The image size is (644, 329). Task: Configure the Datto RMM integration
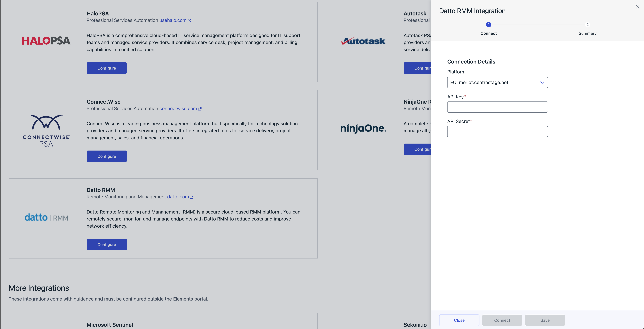point(107,244)
